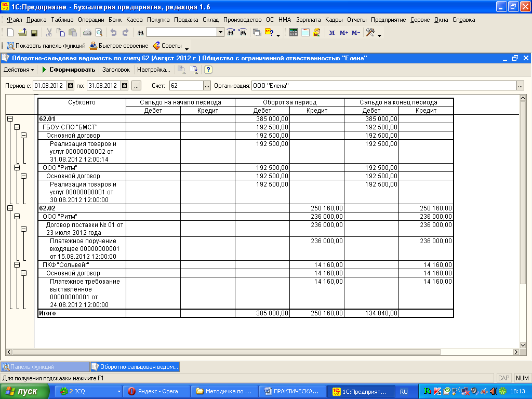Switch to Панель функций tab
532x399 pixels.
point(45,367)
